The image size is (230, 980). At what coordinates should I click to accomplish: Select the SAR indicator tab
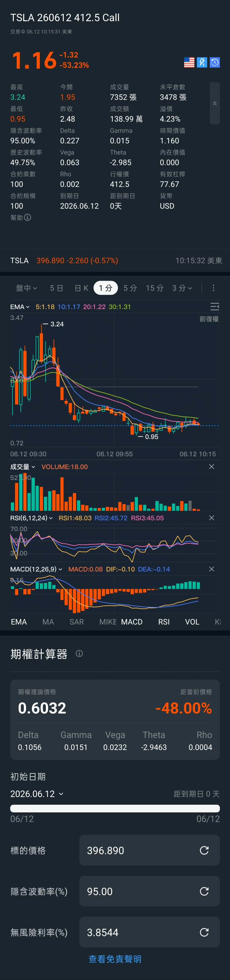[x=76, y=622]
